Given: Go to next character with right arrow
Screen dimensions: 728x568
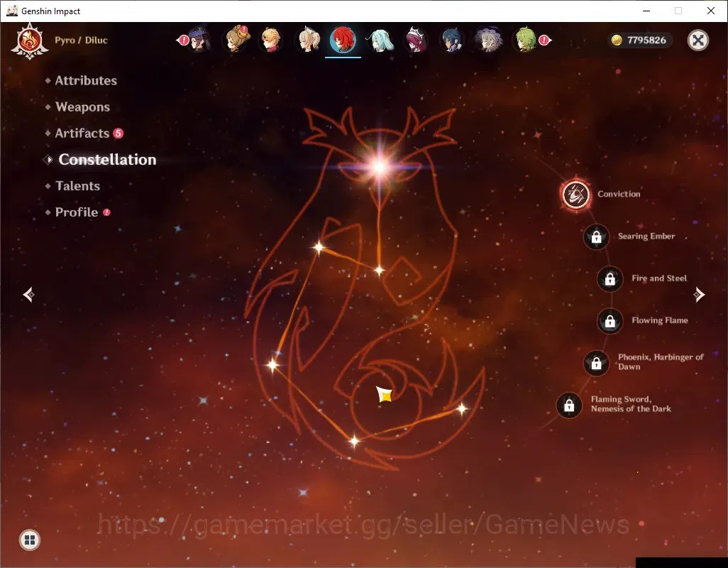Looking at the screenshot, I should 699,295.
